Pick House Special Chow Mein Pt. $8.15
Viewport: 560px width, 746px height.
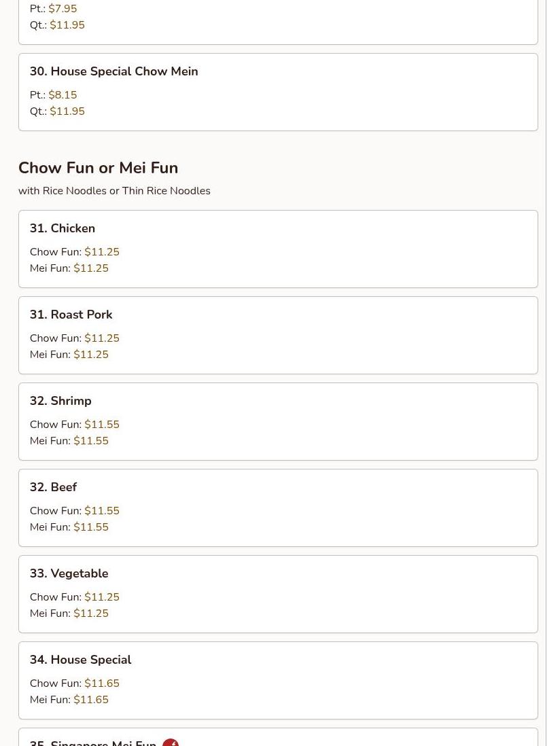pyautogui.click(x=63, y=95)
